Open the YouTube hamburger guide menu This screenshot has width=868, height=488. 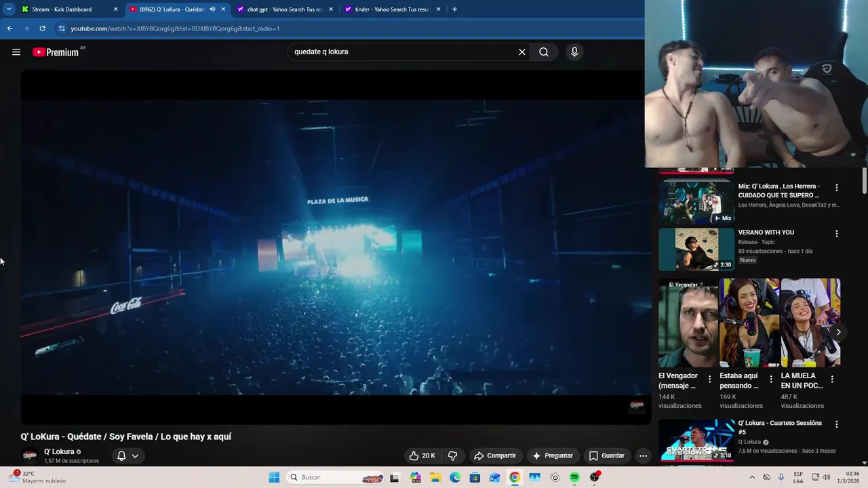[x=16, y=52]
